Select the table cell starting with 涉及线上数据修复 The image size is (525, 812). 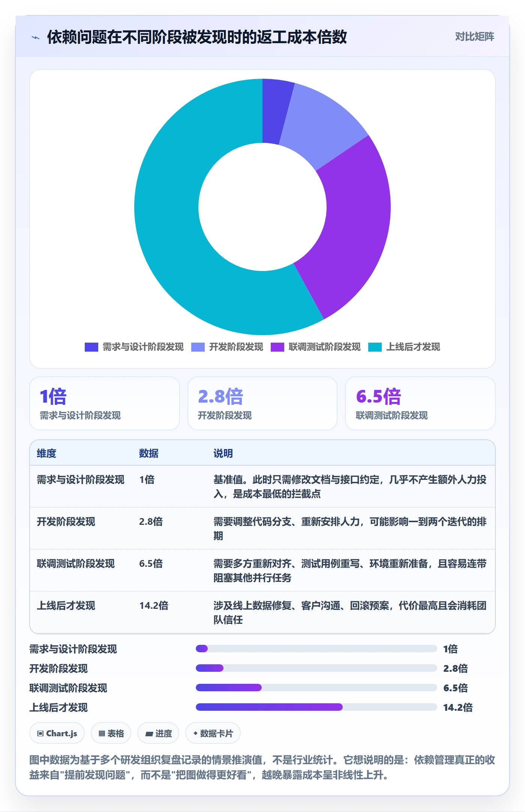point(350,613)
